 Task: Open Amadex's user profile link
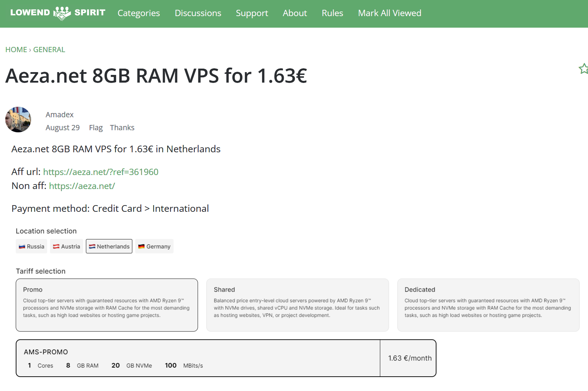point(59,115)
